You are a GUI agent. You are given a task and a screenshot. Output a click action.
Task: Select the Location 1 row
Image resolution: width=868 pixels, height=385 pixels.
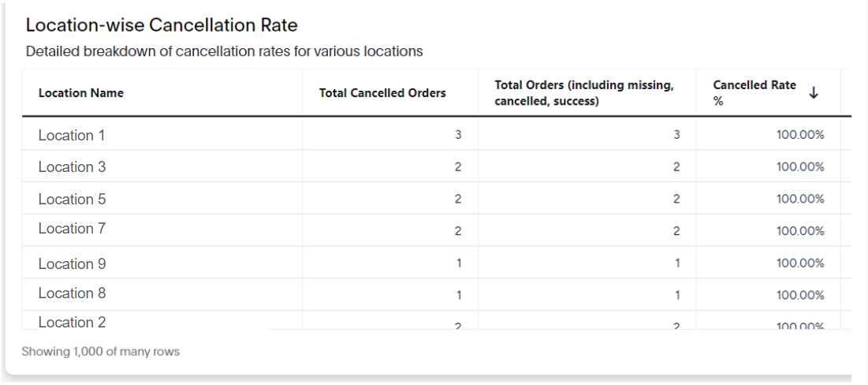[x=436, y=134]
